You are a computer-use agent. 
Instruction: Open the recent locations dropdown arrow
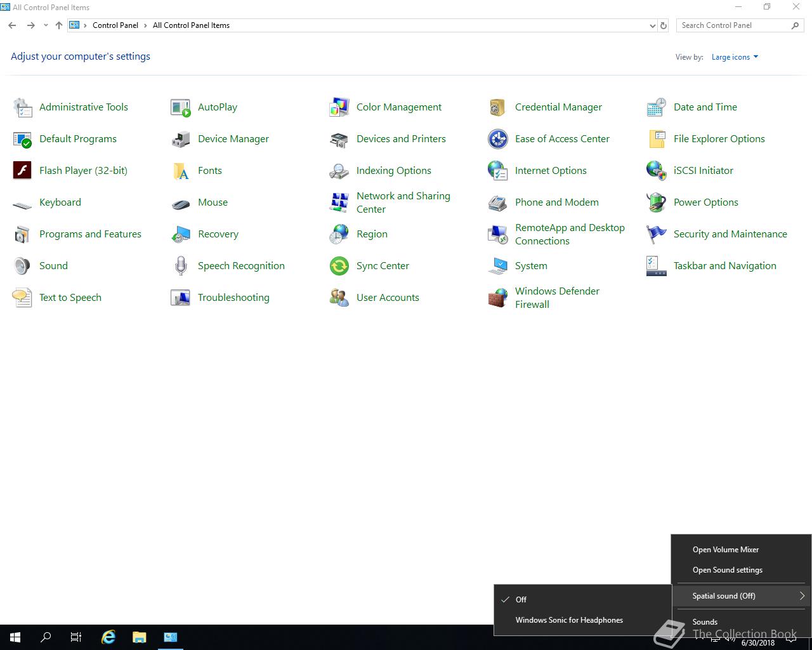click(x=46, y=25)
